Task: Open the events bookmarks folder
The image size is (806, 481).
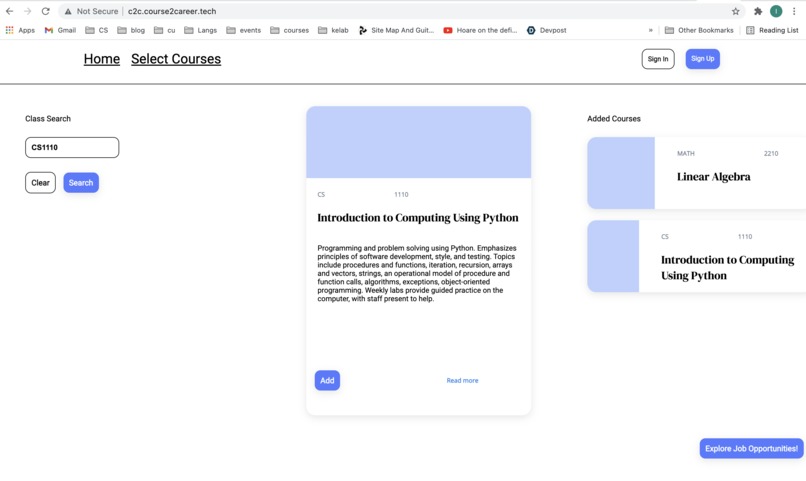Action: point(244,30)
